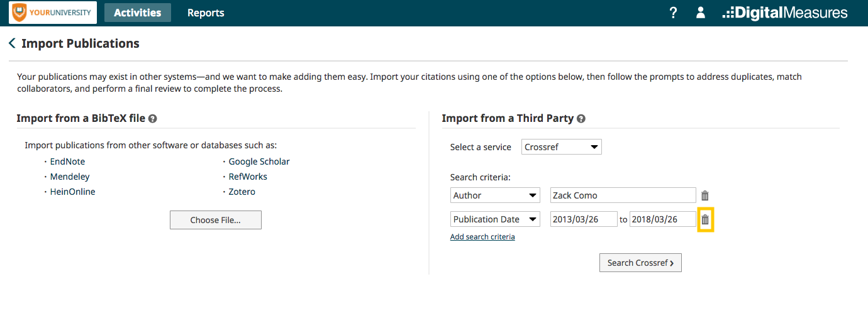Click the Zack Como author text field
This screenshot has width=868, height=323.
pos(623,195)
